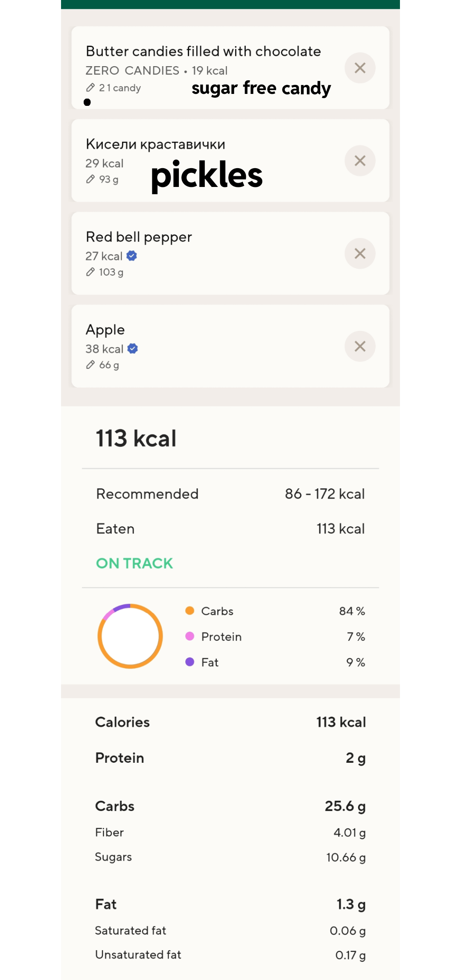Remove the Кисели краставички entry
Image resolution: width=461 pixels, height=980 pixels.
point(360,161)
